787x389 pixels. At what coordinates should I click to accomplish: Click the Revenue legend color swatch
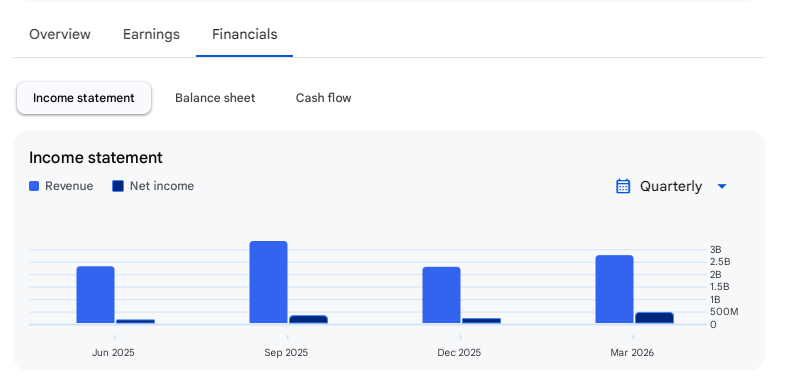tap(34, 186)
